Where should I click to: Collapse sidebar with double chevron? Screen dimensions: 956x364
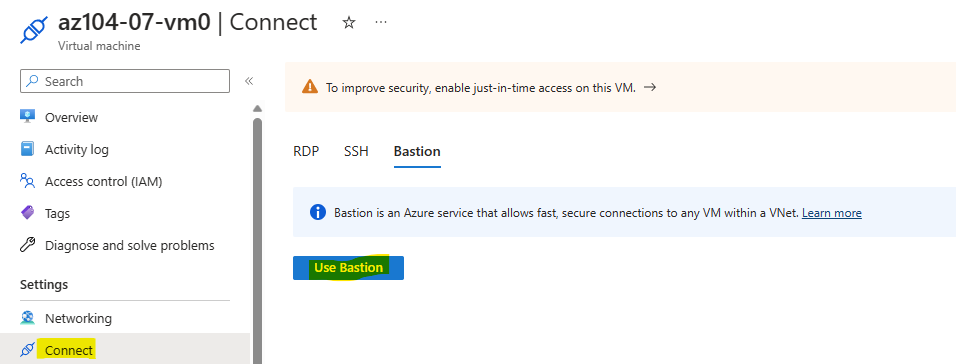click(249, 81)
